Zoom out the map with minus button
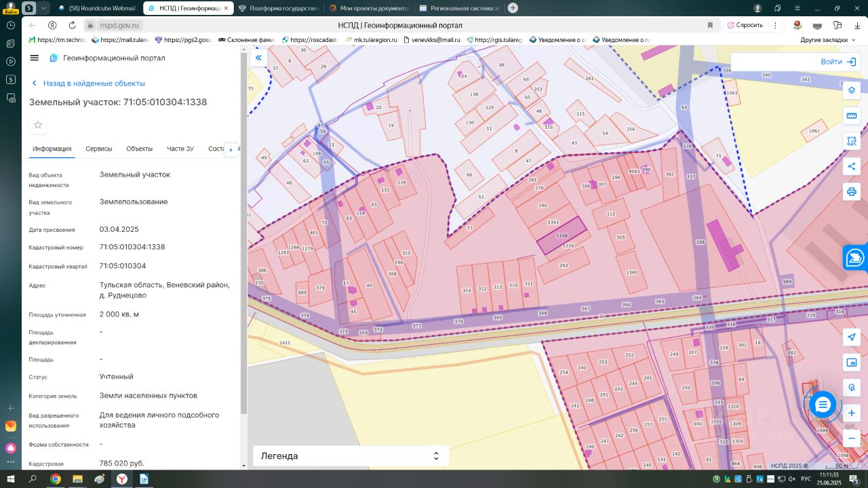Image resolution: width=868 pixels, height=488 pixels. (x=852, y=439)
